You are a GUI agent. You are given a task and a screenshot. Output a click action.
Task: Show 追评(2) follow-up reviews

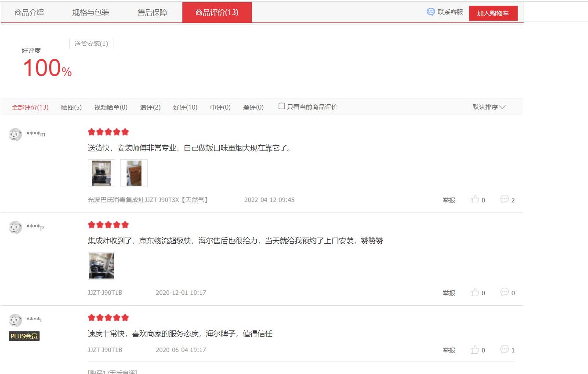150,107
